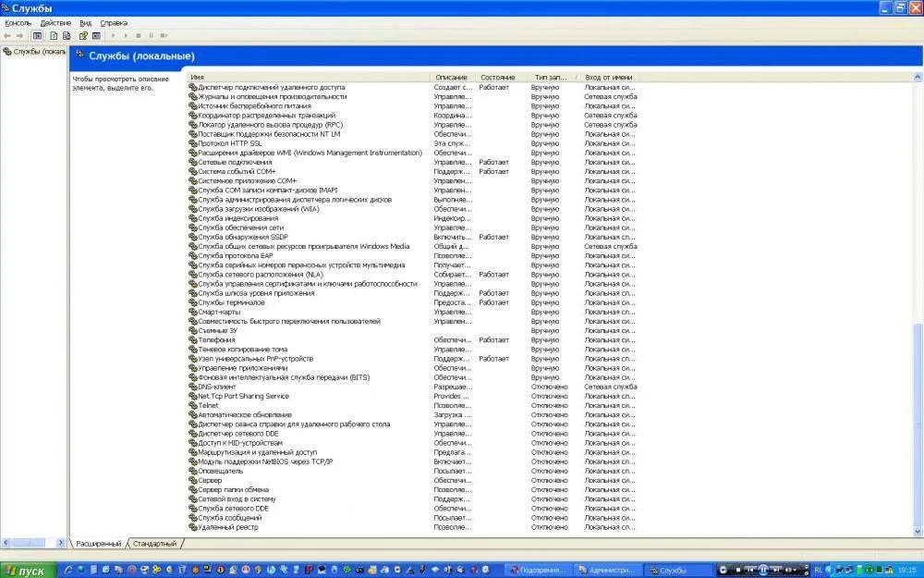Select the Служба обнаружения SSDP service
This screenshot has width=924, height=578.
243,237
